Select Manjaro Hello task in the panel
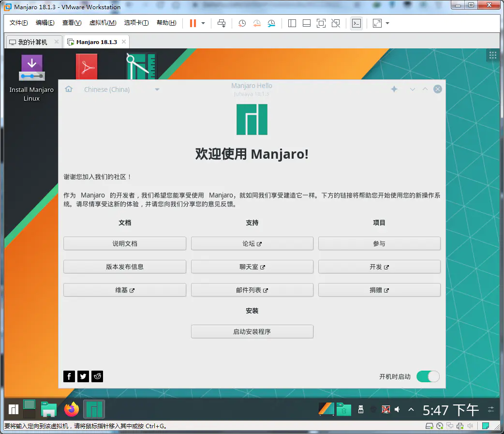The image size is (504, 434). point(94,409)
